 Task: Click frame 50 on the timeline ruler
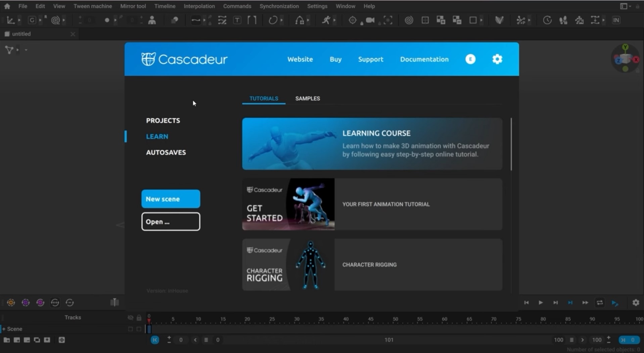pos(395,319)
